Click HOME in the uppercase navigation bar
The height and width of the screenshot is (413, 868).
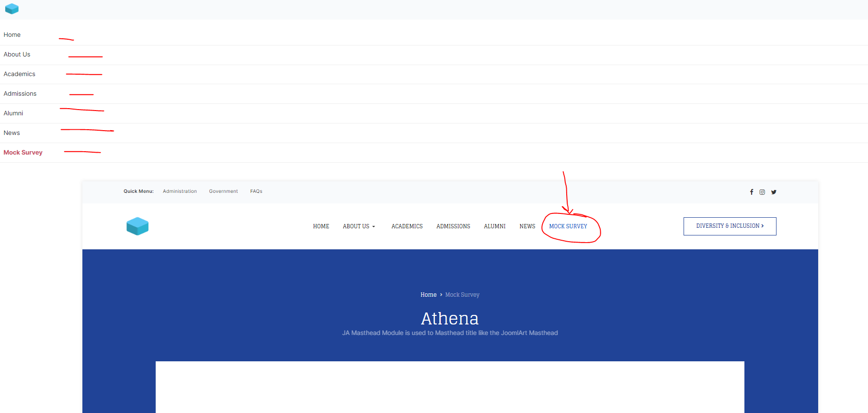tap(321, 226)
